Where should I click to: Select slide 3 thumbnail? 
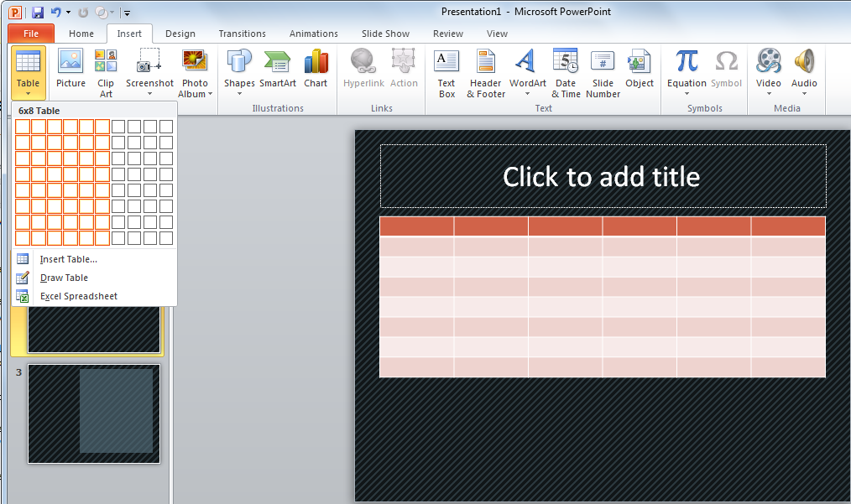pyautogui.click(x=94, y=413)
